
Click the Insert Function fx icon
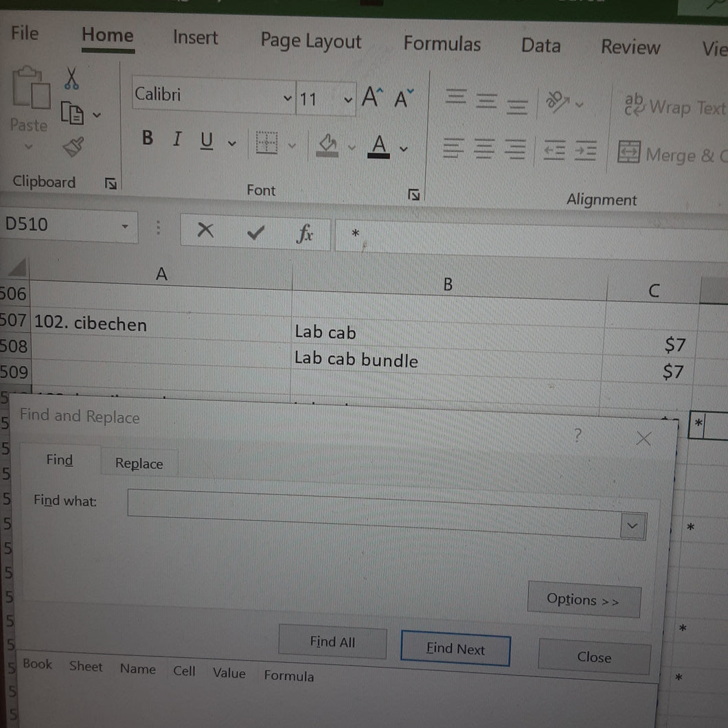coord(304,233)
